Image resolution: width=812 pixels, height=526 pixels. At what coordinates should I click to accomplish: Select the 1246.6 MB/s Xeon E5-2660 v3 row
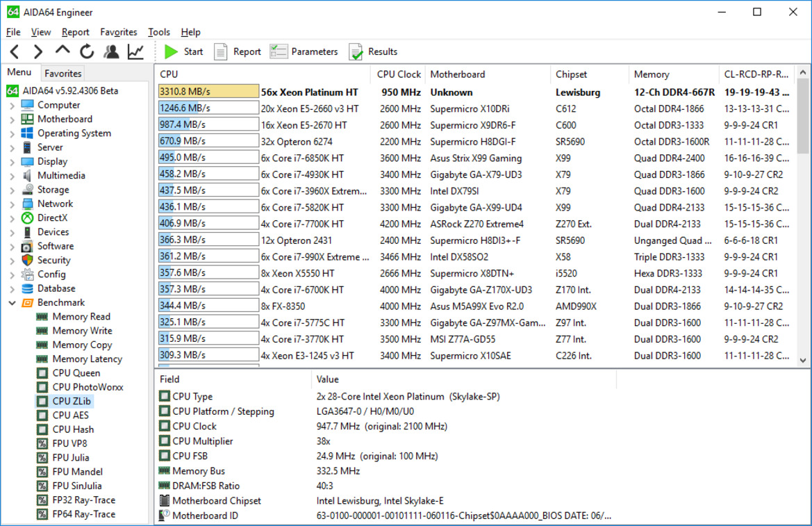[474, 108]
